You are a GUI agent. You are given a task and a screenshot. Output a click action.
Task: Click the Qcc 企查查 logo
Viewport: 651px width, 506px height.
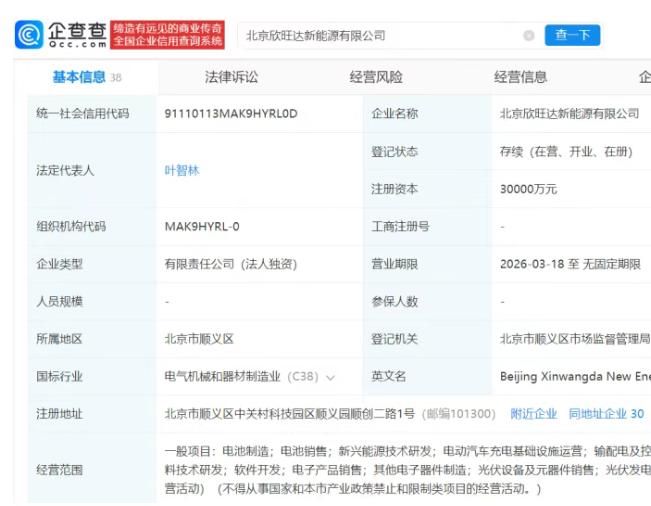[x=60, y=35]
